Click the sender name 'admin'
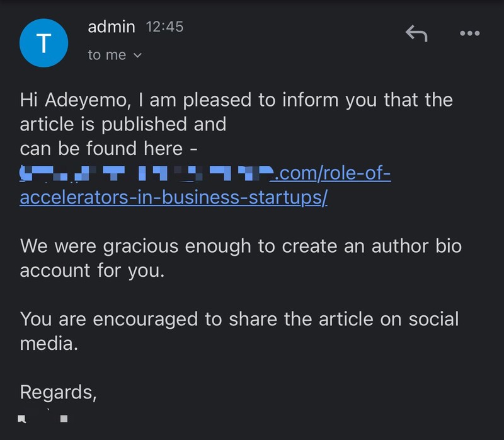The image size is (504, 440). pyautogui.click(x=112, y=27)
